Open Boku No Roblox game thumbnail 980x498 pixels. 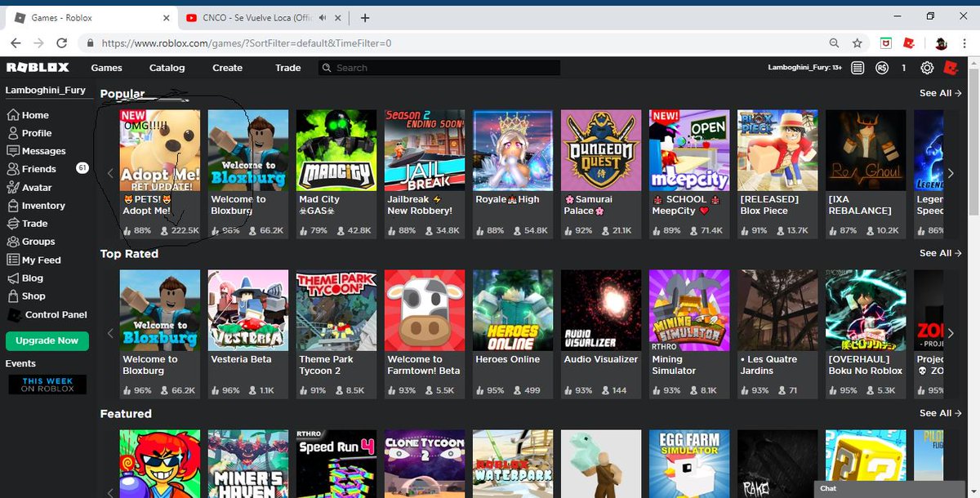866,309
